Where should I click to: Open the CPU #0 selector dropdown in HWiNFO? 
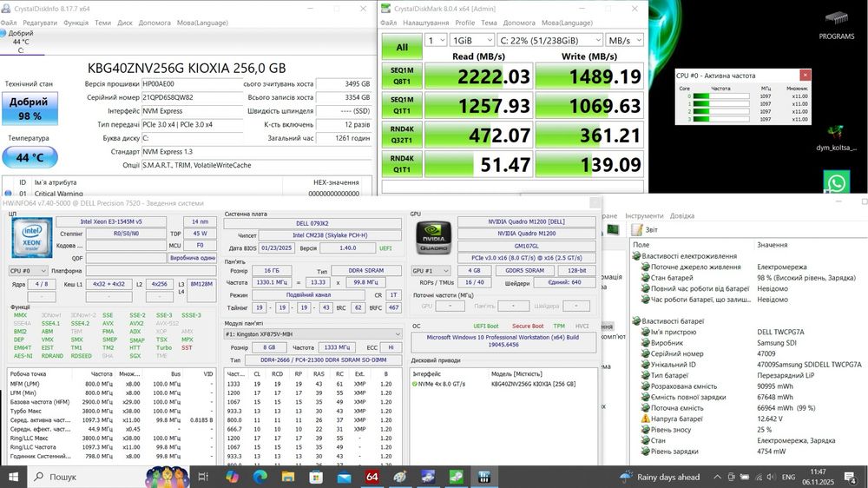[28, 271]
